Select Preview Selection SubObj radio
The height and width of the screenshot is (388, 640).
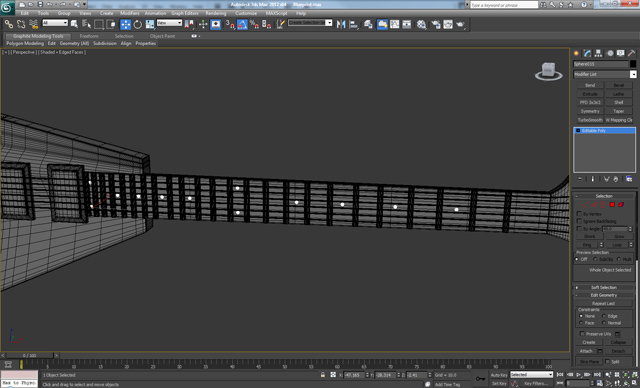click(595, 259)
